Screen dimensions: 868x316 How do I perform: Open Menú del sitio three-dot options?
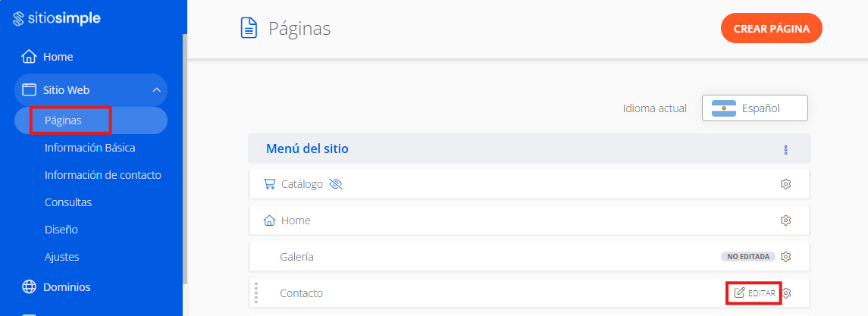click(x=786, y=149)
